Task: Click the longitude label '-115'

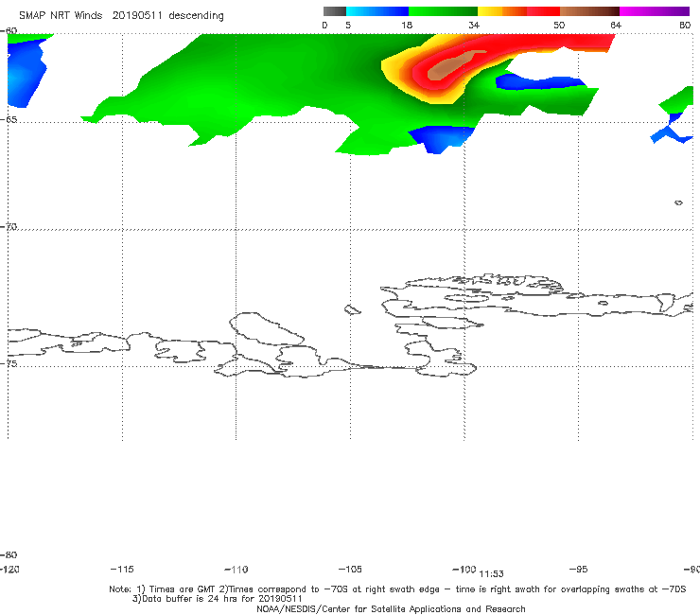Action: [x=122, y=569]
